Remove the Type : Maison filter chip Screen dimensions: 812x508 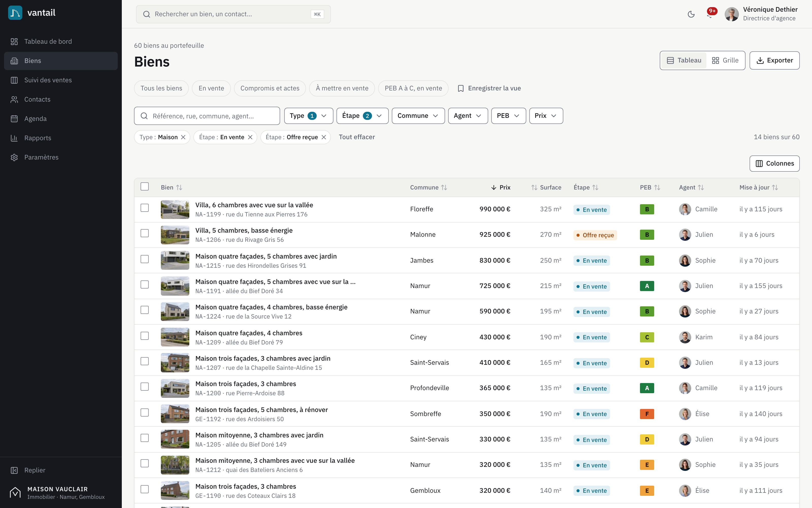pyautogui.click(x=183, y=137)
